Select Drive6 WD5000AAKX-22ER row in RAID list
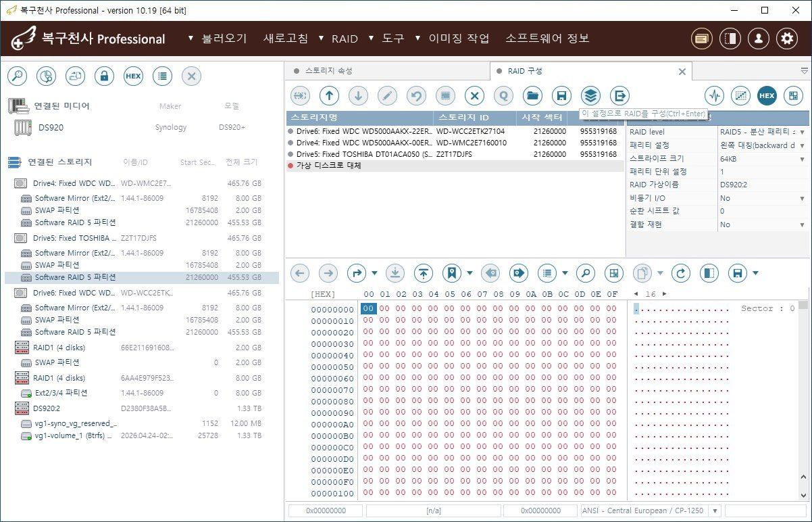Screen dimensions: 812x522 tap(455, 131)
